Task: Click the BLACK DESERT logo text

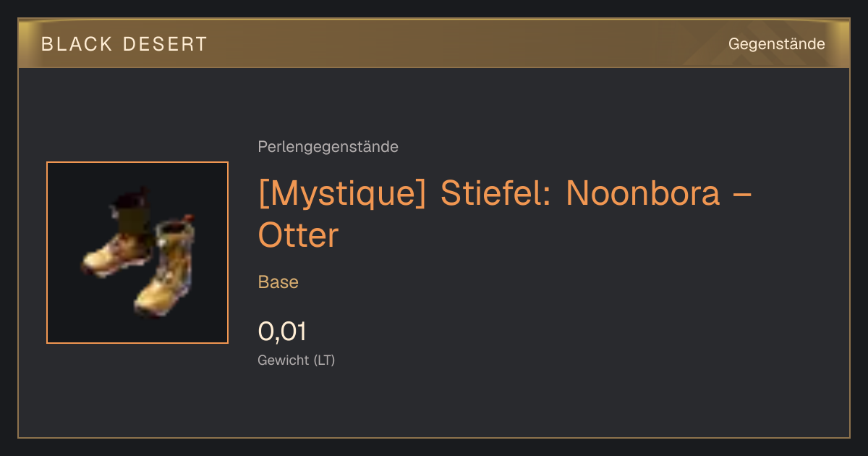Action: point(124,44)
